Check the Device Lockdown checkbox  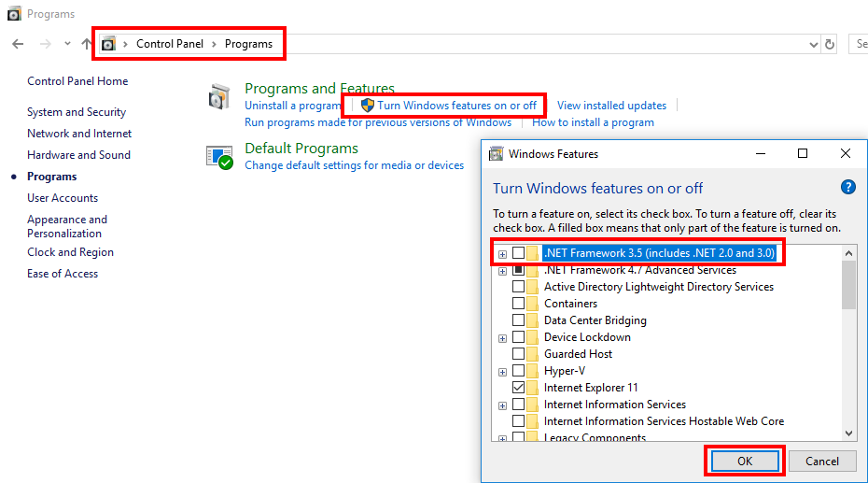coord(518,336)
